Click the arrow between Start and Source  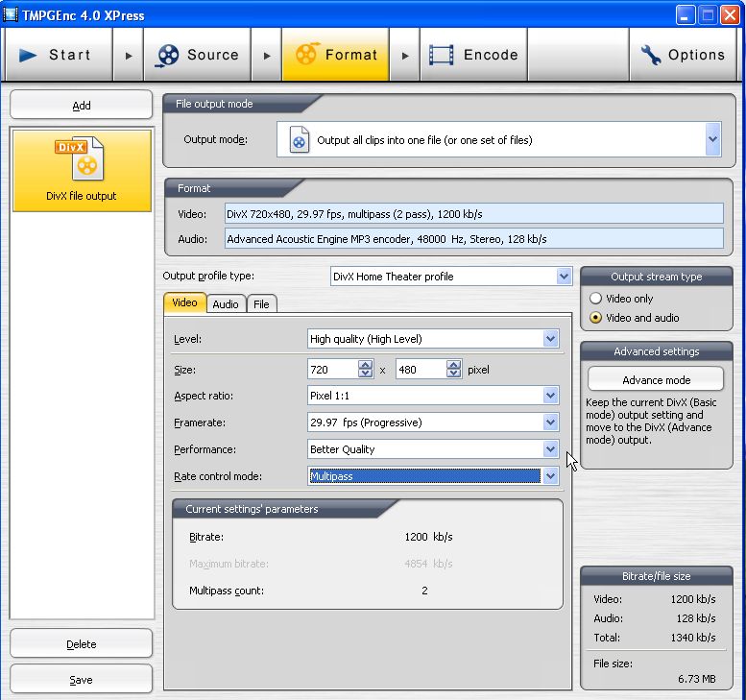pyautogui.click(x=129, y=55)
